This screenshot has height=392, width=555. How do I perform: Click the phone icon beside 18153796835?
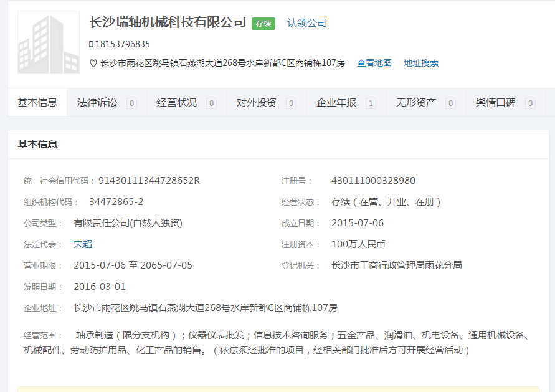91,44
